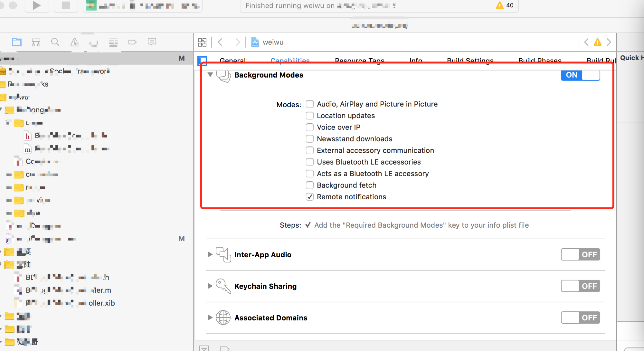
Task: Expand the Keychain Sharing section
Action: pos(210,286)
